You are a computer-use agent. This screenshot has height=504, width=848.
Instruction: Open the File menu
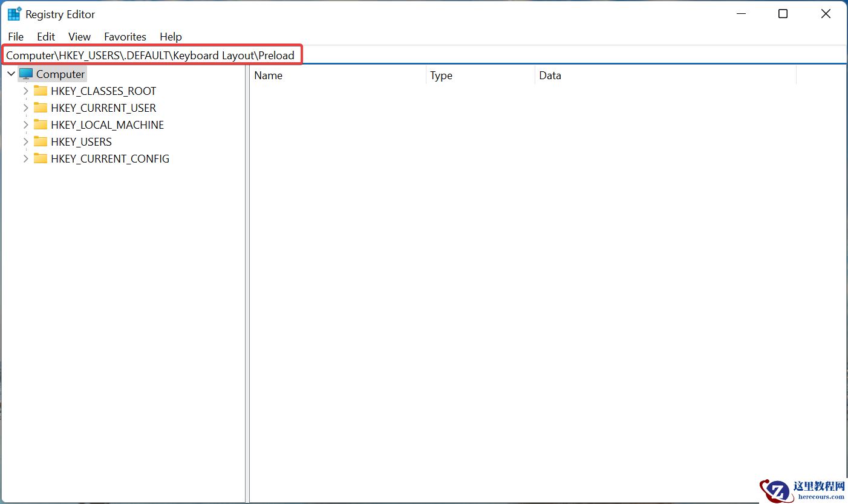16,37
